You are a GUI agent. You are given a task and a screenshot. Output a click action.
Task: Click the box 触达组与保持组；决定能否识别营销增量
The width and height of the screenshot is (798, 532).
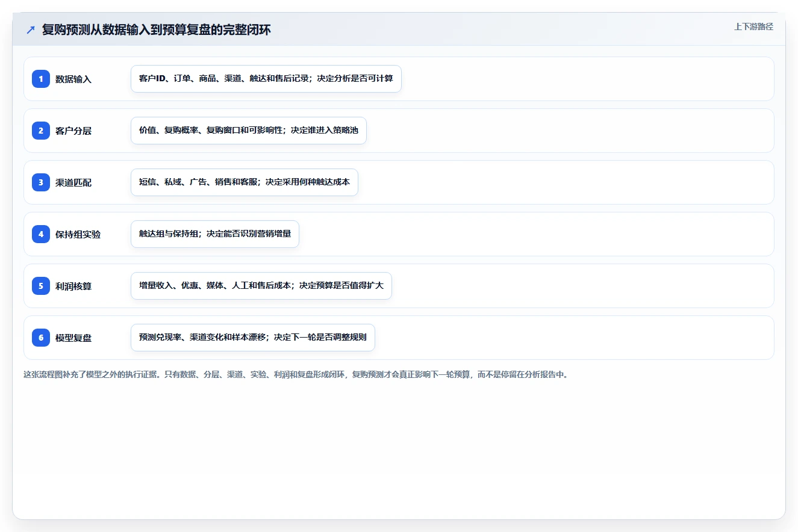(x=215, y=234)
